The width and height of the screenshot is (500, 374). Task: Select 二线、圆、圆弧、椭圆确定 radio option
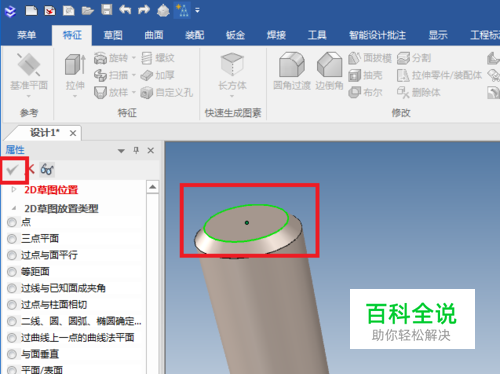coord(12,321)
